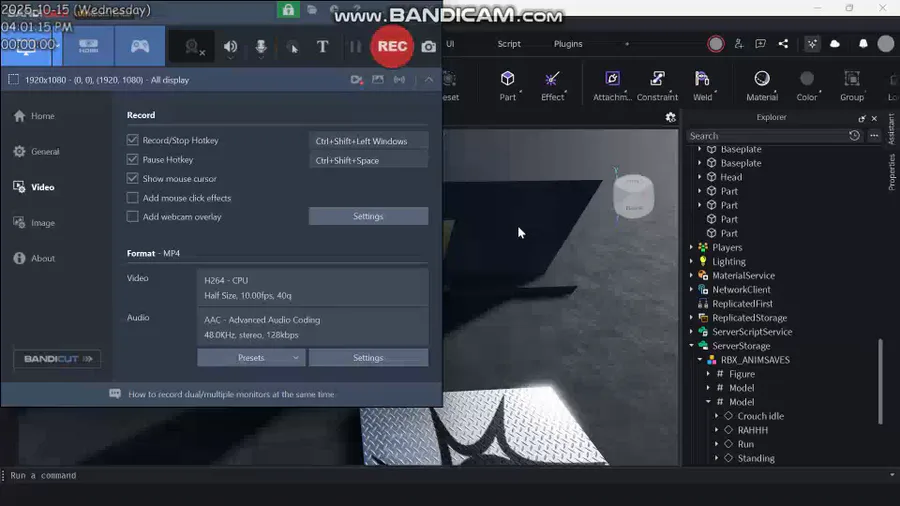Select Bandicam game recording mode gamepad icon
This screenshot has height=506, width=900.
pyautogui.click(x=139, y=46)
